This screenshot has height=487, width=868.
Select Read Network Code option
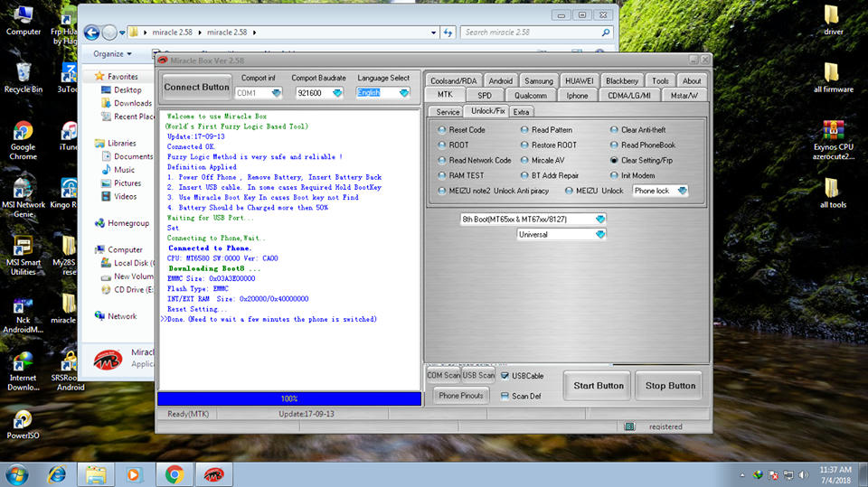pyautogui.click(x=442, y=161)
